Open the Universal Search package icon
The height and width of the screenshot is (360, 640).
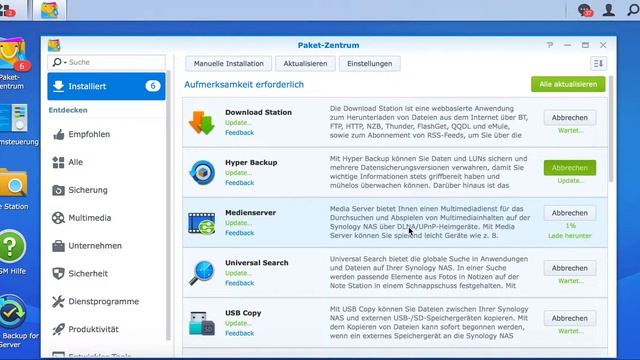click(x=202, y=273)
